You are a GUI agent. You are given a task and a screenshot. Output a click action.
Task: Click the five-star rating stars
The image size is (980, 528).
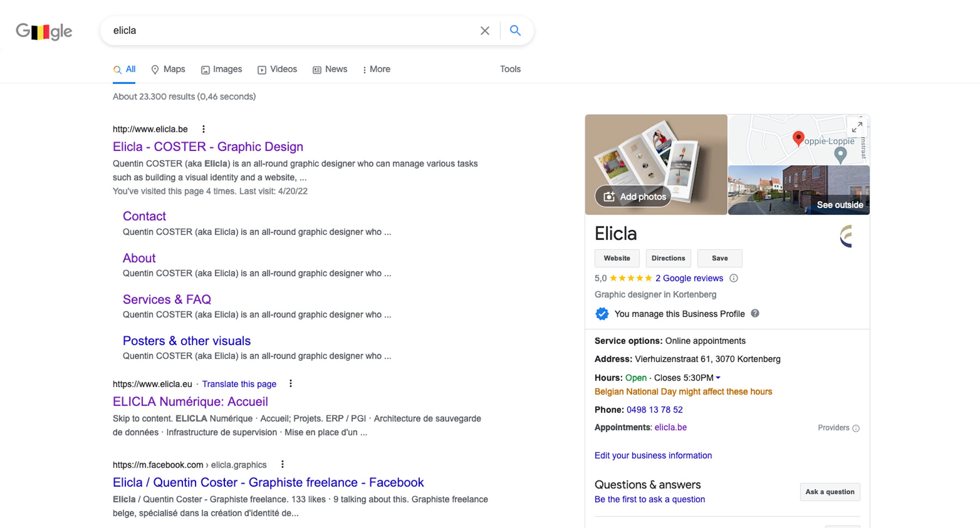pos(630,278)
